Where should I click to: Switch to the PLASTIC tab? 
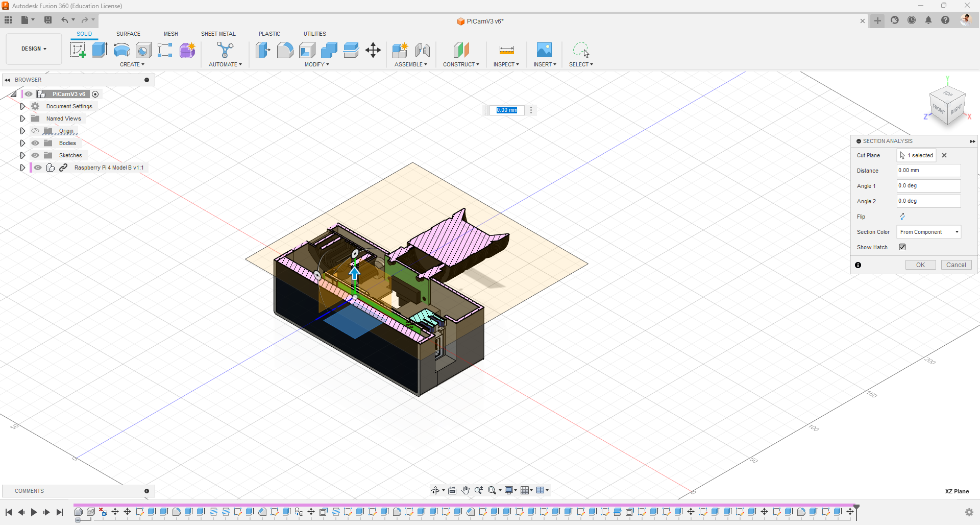(x=269, y=34)
